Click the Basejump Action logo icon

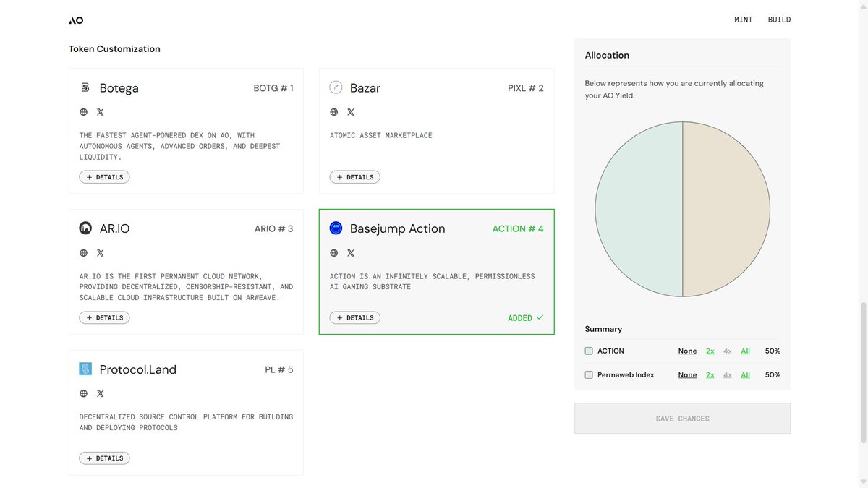pos(336,228)
